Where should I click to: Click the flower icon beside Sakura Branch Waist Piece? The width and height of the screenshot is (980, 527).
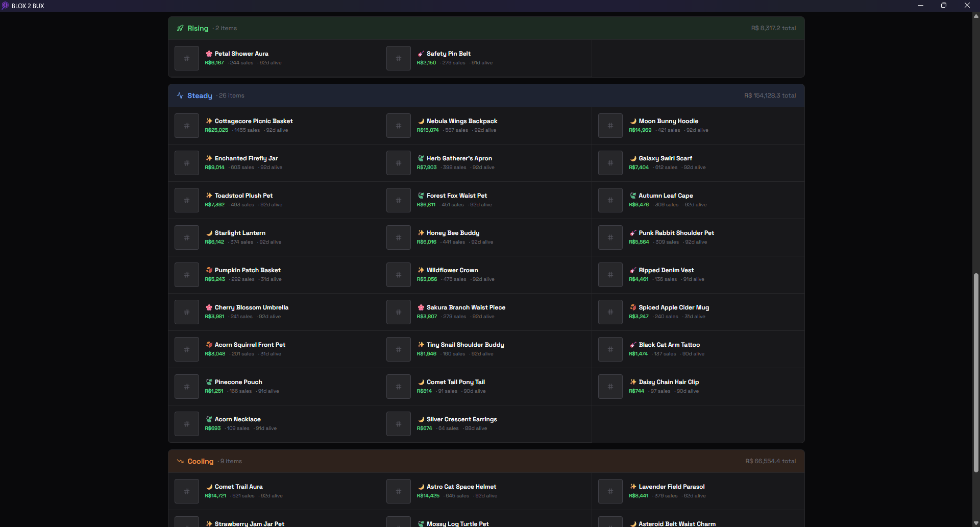coord(421,307)
